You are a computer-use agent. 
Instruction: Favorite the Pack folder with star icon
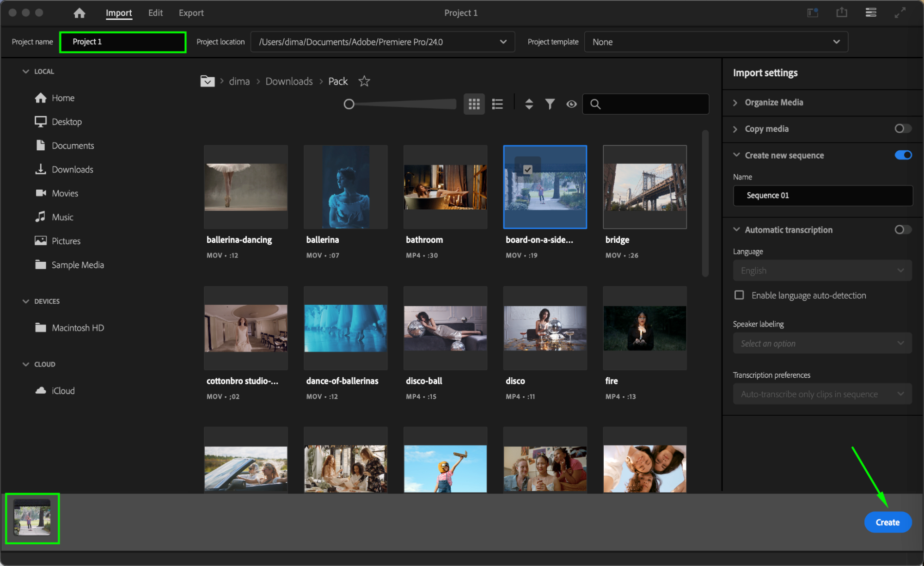coord(364,81)
